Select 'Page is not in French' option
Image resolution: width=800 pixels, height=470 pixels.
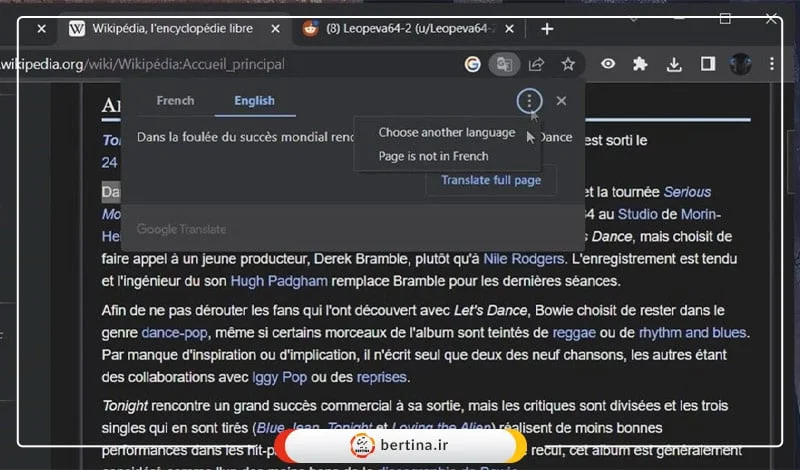(x=433, y=156)
